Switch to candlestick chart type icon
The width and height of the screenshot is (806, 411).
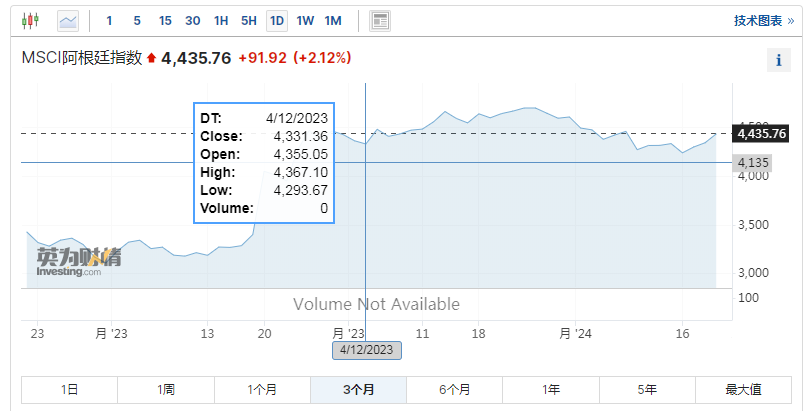30,21
